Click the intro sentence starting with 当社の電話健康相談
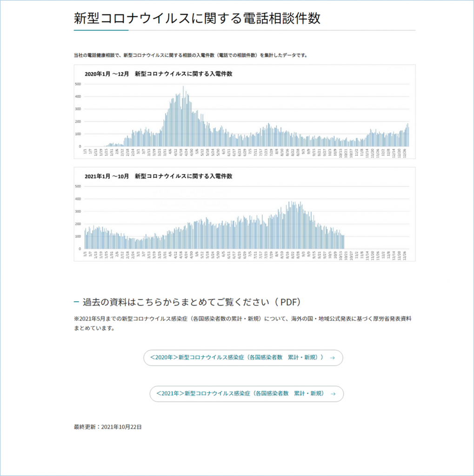This screenshot has width=474, height=476. [190, 55]
